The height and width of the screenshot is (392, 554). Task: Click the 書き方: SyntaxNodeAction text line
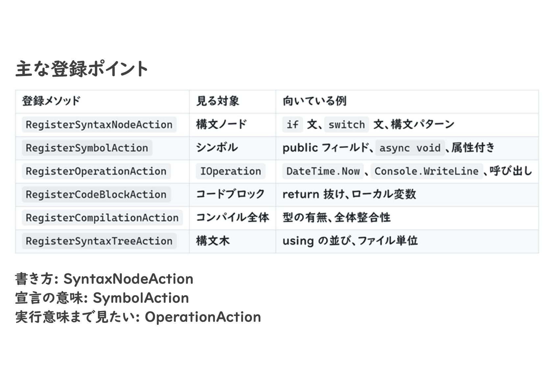coord(104,279)
